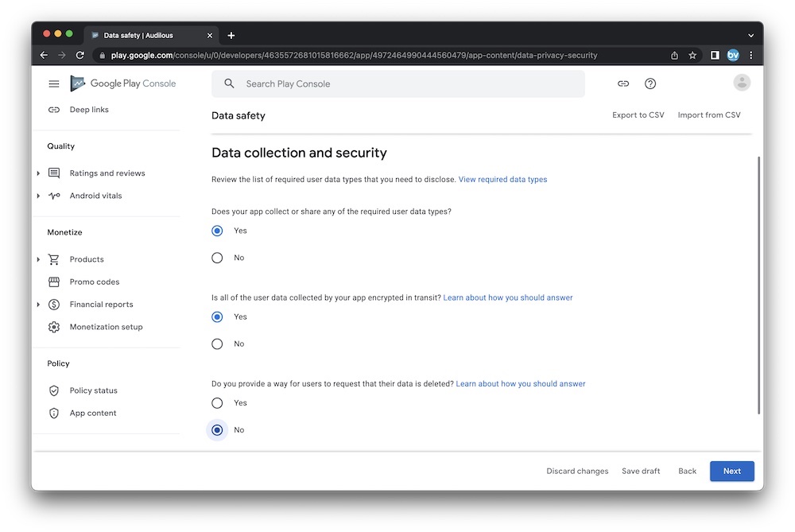Click the search magnifier icon
This screenshot has height=532, width=795.
coord(229,83)
